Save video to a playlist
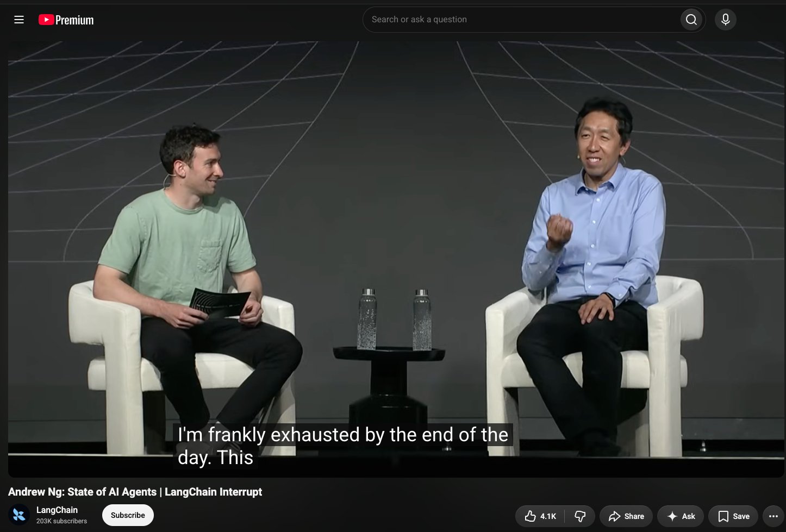Screen dimensions: 786x532 [733, 516]
